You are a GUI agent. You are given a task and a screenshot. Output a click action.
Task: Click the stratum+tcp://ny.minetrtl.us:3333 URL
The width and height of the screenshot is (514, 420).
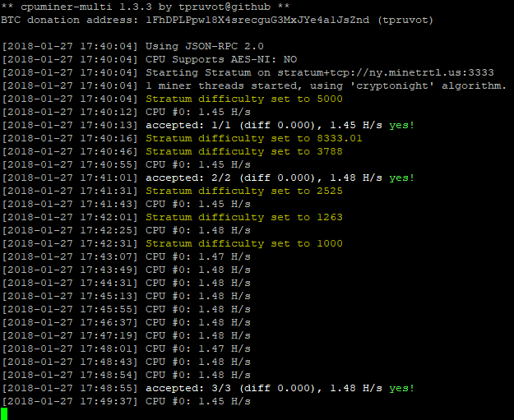386,72
